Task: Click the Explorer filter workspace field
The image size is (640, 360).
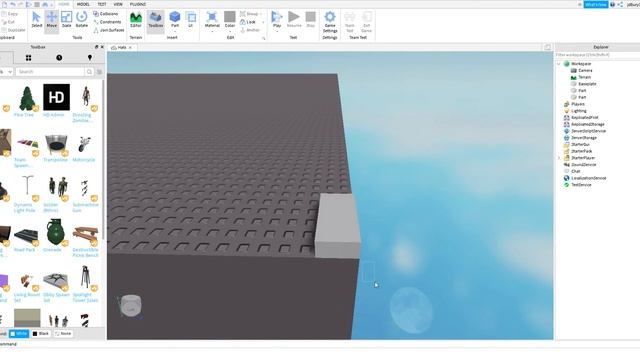Action: pyautogui.click(x=597, y=55)
